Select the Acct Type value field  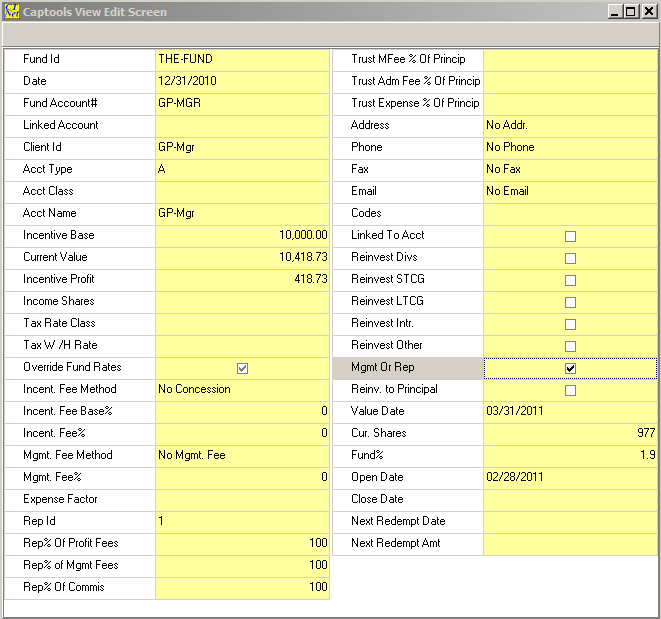point(242,169)
